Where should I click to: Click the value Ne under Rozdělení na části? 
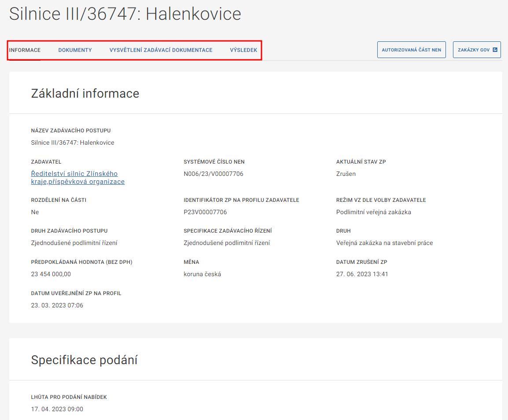pos(35,212)
